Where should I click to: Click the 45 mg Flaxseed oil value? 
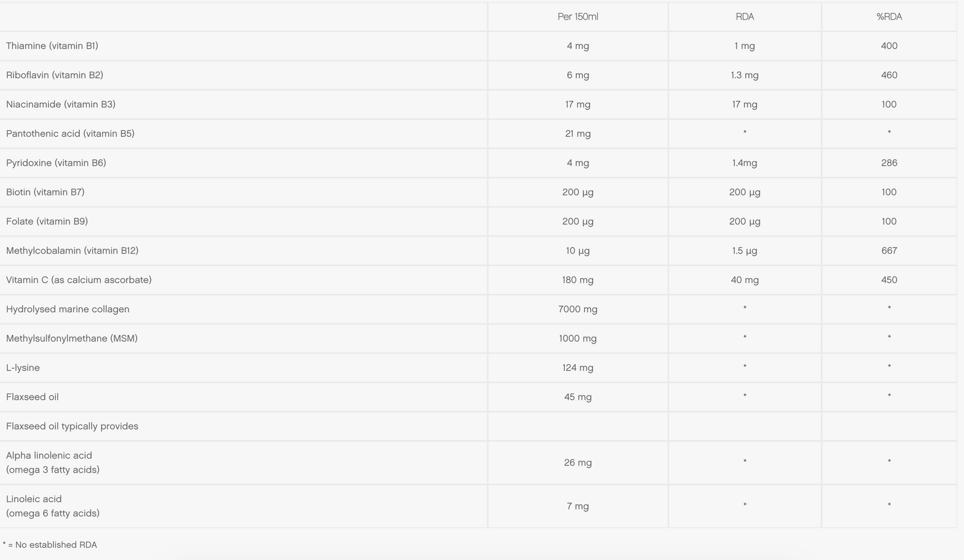click(x=578, y=397)
